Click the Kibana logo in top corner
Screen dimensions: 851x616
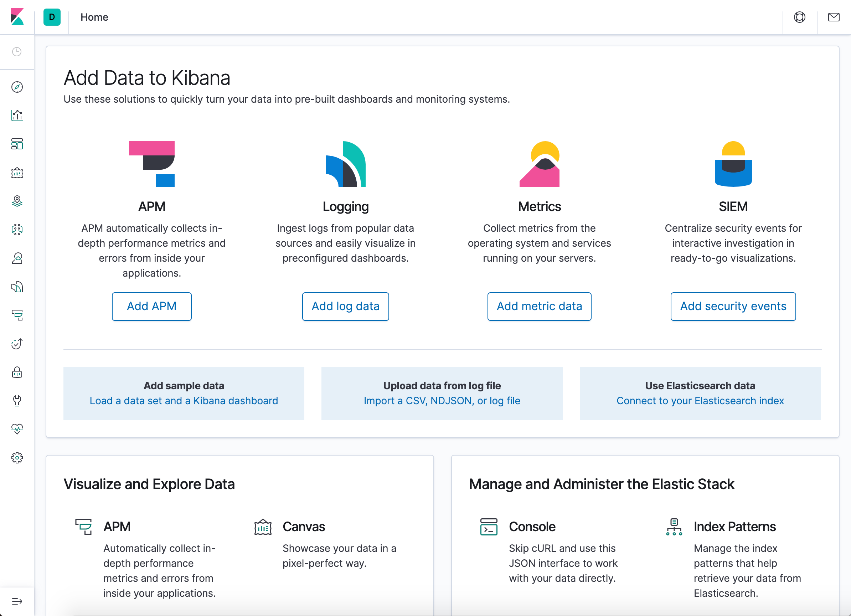click(17, 17)
